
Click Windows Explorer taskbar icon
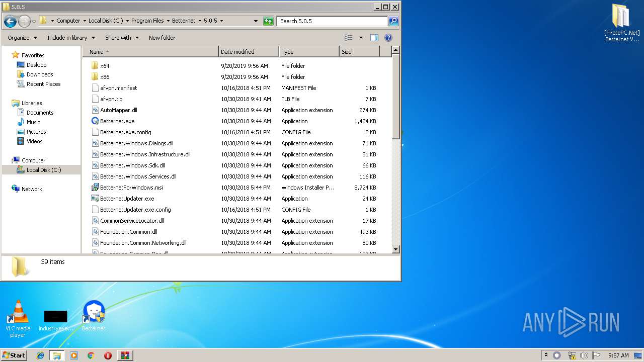point(57,355)
